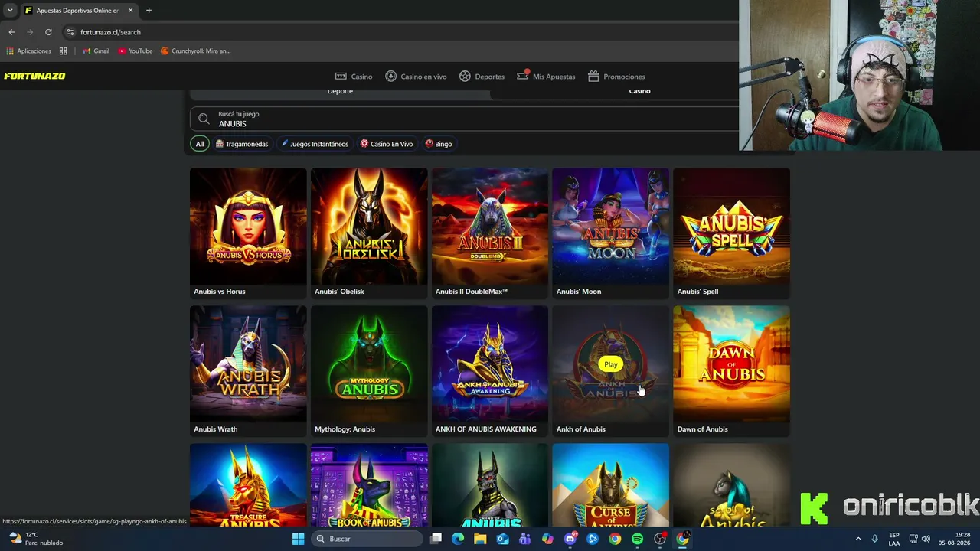980x551 pixels.
Task: Show hidden system tray icons
Action: click(858, 539)
